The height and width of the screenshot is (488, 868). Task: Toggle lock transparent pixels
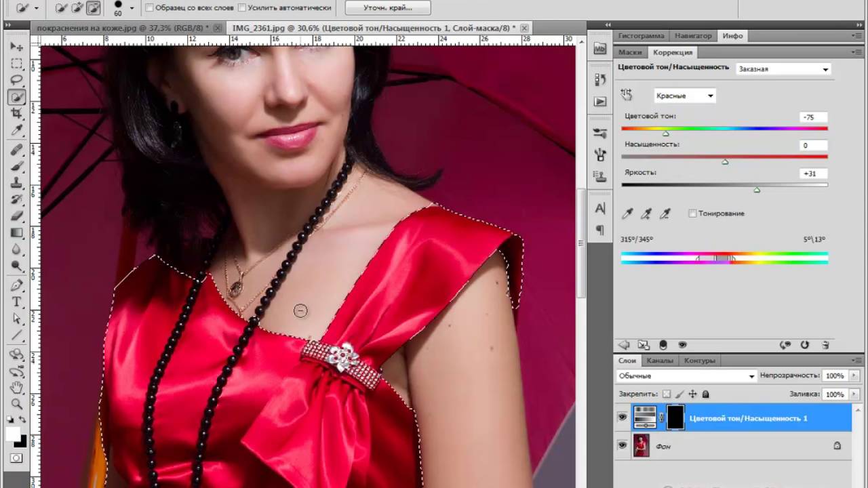[x=667, y=394]
